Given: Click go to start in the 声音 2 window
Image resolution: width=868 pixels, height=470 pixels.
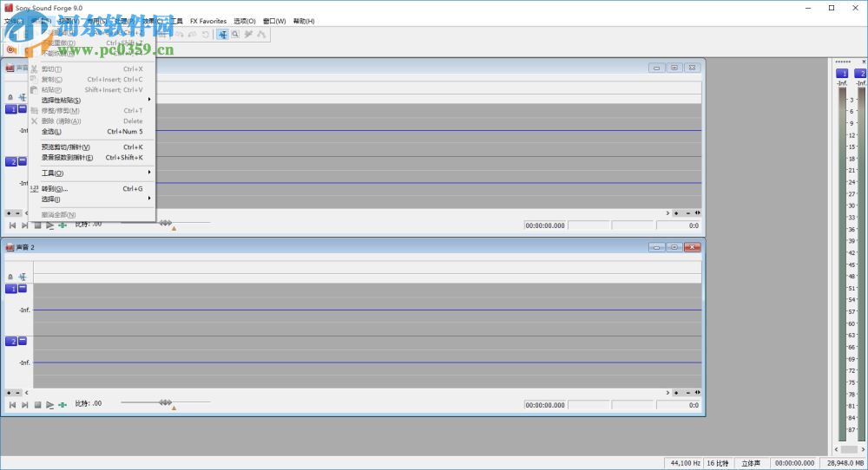Looking at the screenshot, I should point(12,405).
